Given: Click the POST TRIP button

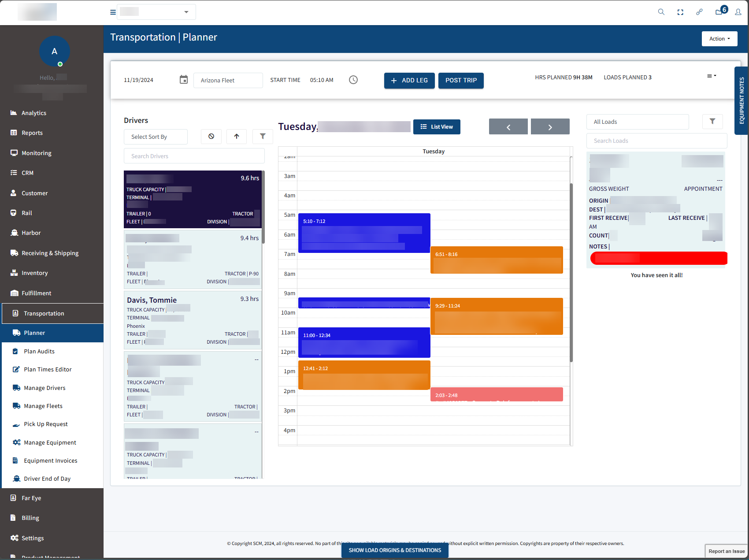Looking at the screenshot, I should pyautogui.click(x=461, y=81).
